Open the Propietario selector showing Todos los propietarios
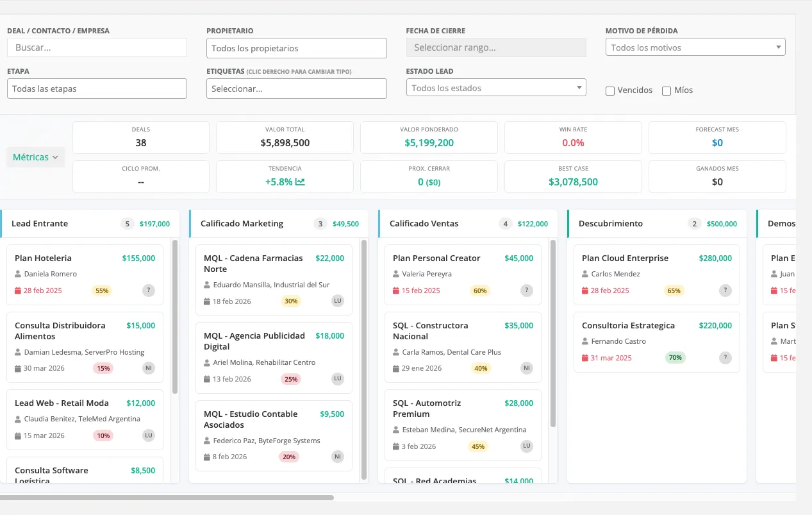 pos(297,48)
